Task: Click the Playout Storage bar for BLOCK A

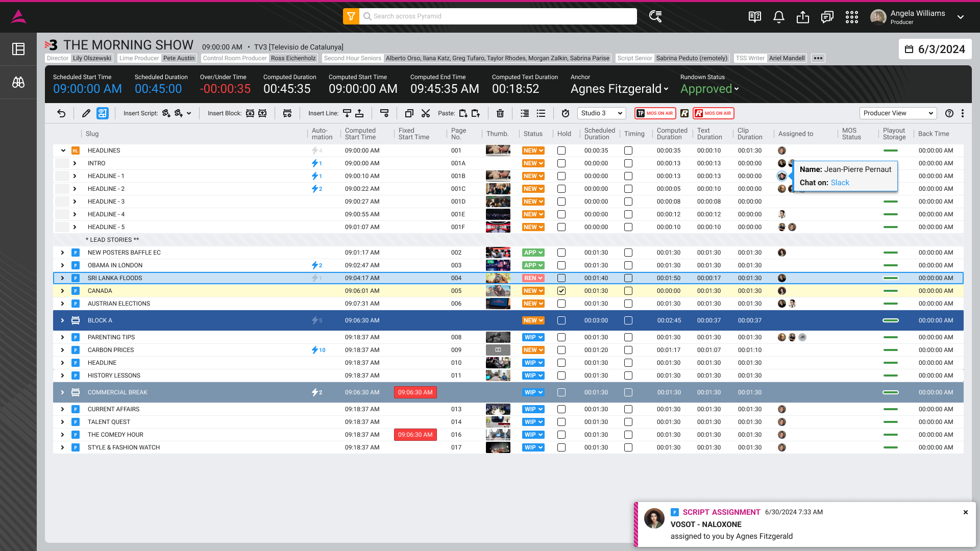Action: 890,320
